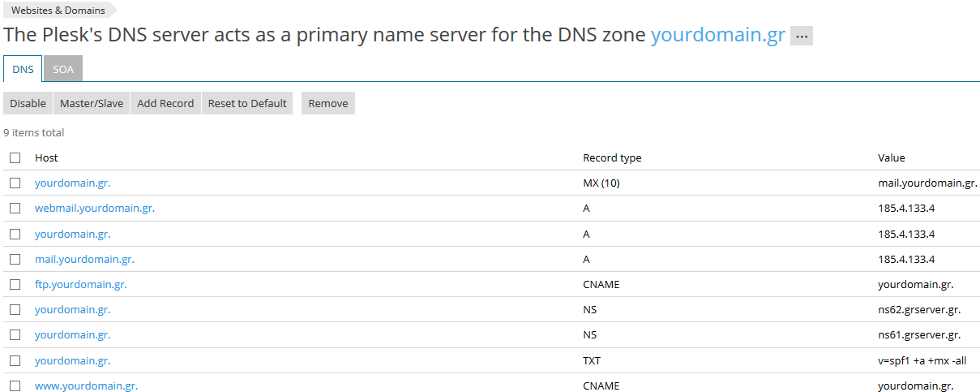Check the www.yourdomain.gr. record checkbox

point(15,386)
